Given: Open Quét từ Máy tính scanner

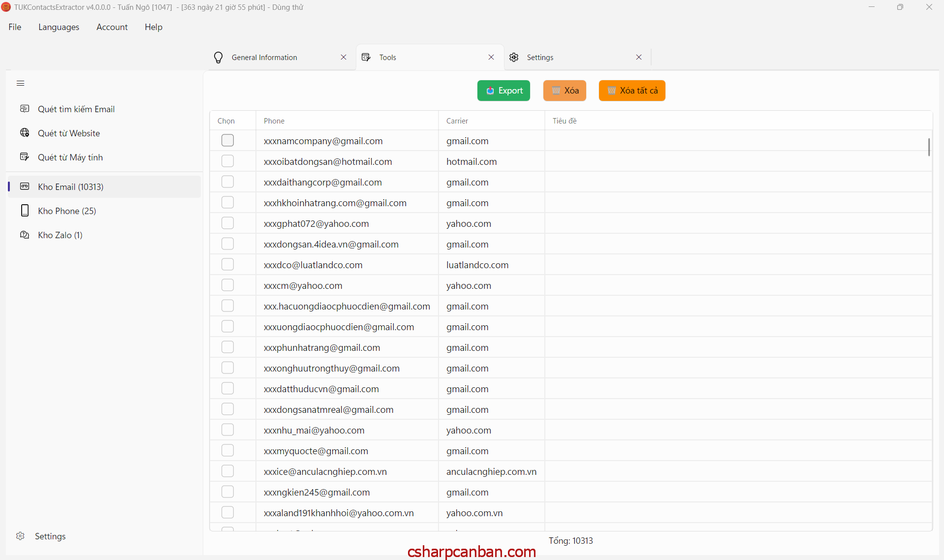Looking at the screenshot, I should click(x=70, y=157).
